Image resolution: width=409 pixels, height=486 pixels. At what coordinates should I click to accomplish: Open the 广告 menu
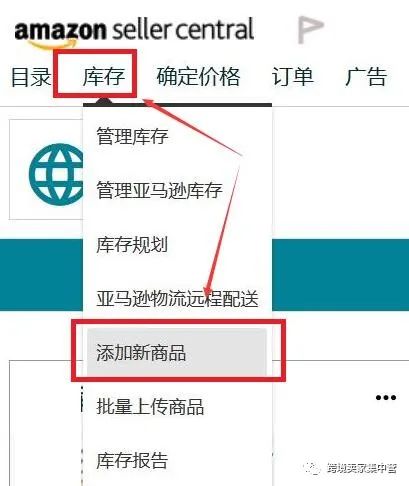click(x=366, y=76)
